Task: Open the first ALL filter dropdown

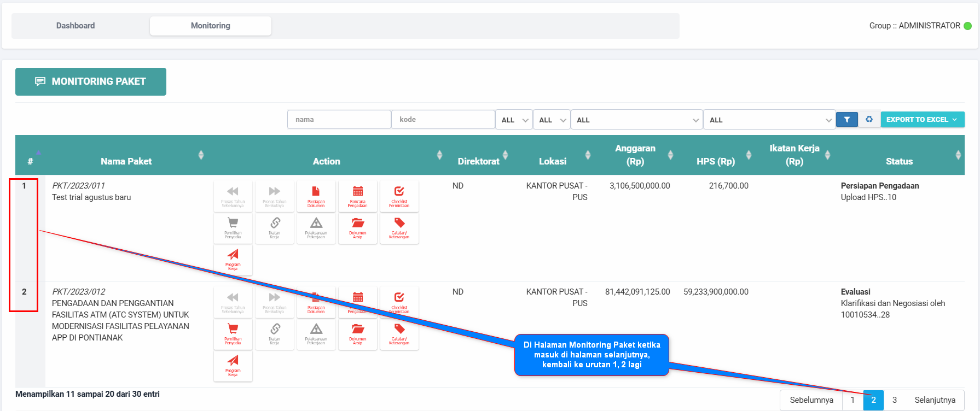Action: point(514,120)
